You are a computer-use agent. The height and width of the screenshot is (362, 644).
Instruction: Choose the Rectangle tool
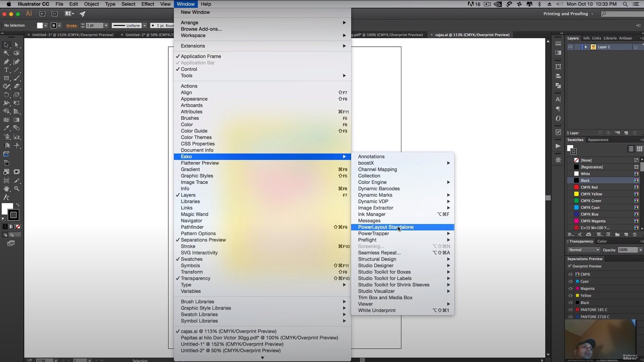tap(6, 78)
